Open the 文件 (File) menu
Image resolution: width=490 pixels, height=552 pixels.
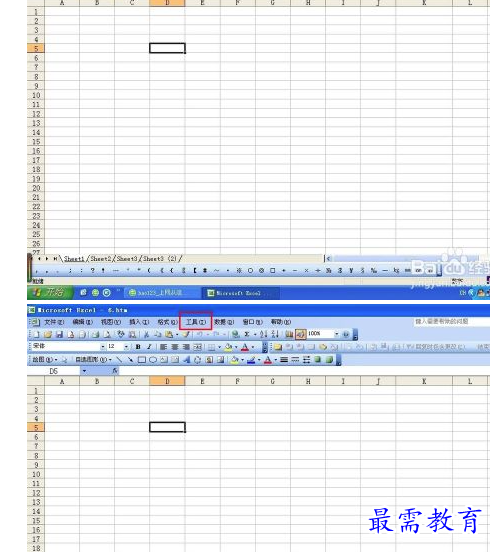click(54, 322)
